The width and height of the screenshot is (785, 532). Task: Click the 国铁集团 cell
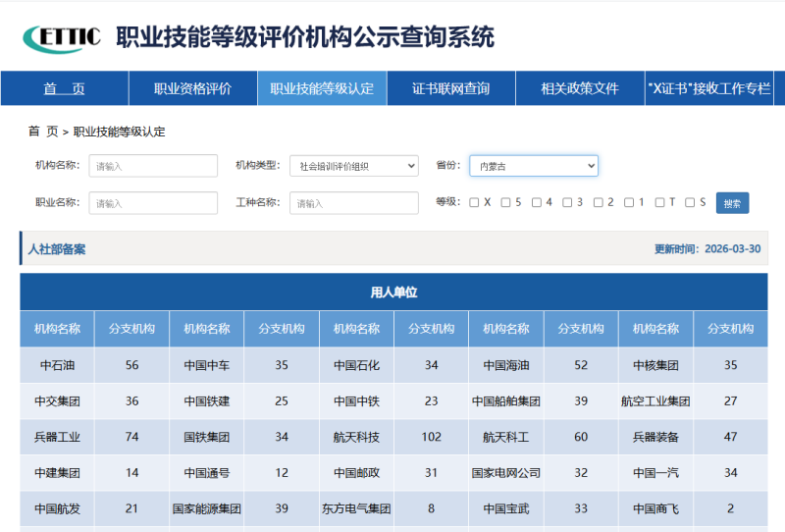coord(207,437)
